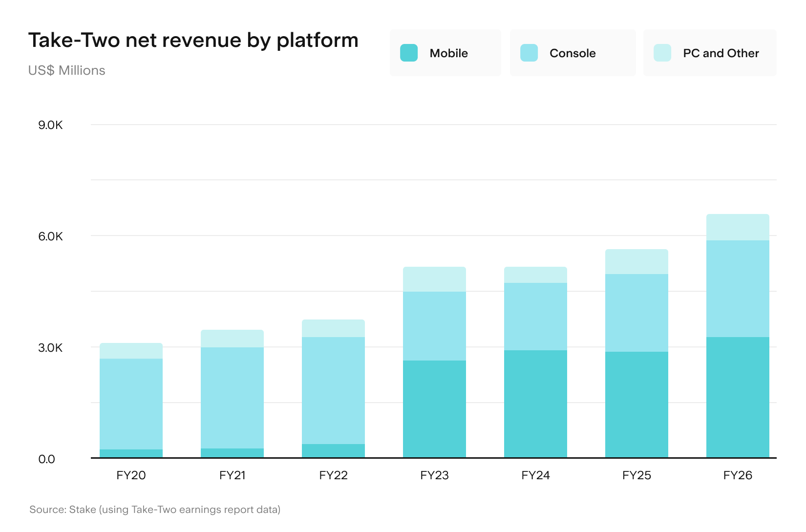
Task: Select the FY26 Mobile bar segment
Action: pos(738,397)
